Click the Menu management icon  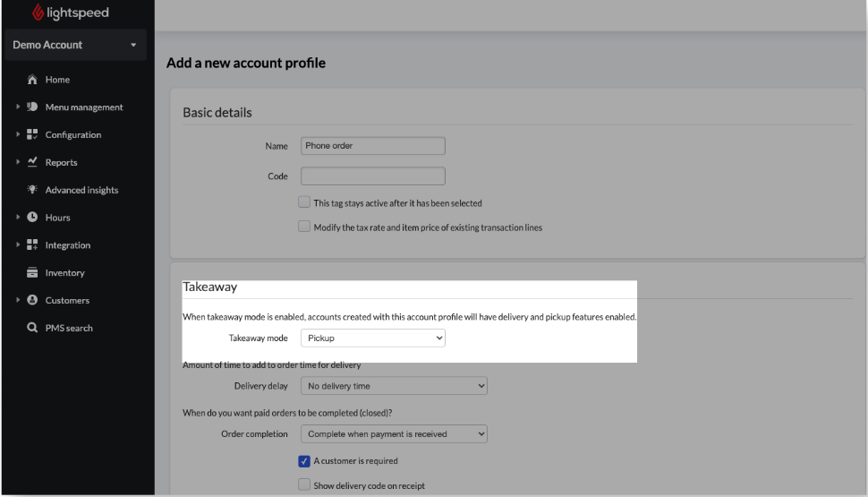click(x=32, y=107)
